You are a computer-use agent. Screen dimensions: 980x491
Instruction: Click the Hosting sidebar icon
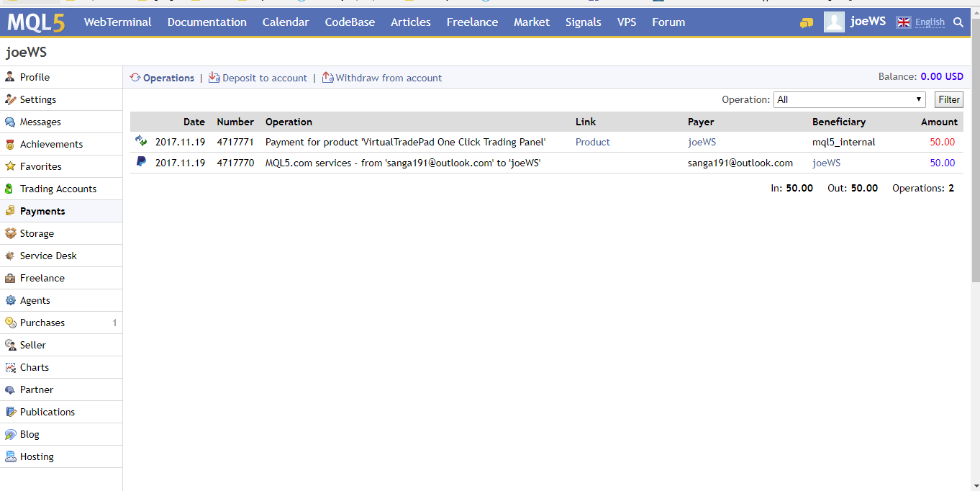(10, 456)
